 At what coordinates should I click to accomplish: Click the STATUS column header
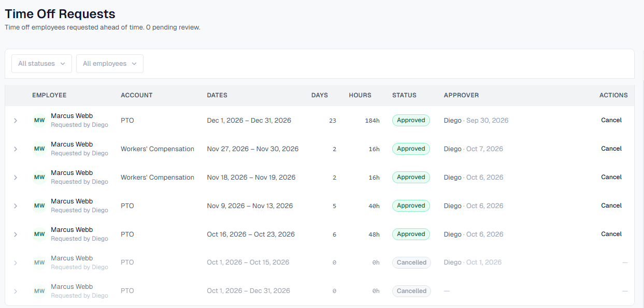[x=404, y=95]
